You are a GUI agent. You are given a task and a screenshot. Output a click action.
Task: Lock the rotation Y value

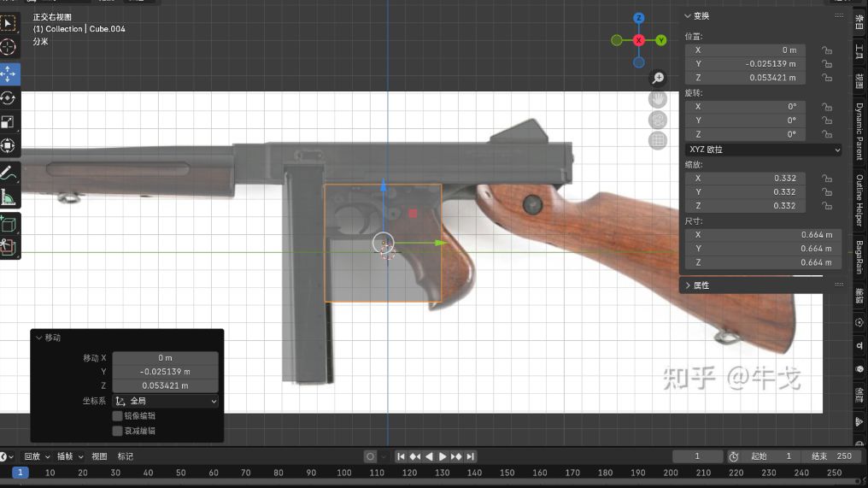827,121
